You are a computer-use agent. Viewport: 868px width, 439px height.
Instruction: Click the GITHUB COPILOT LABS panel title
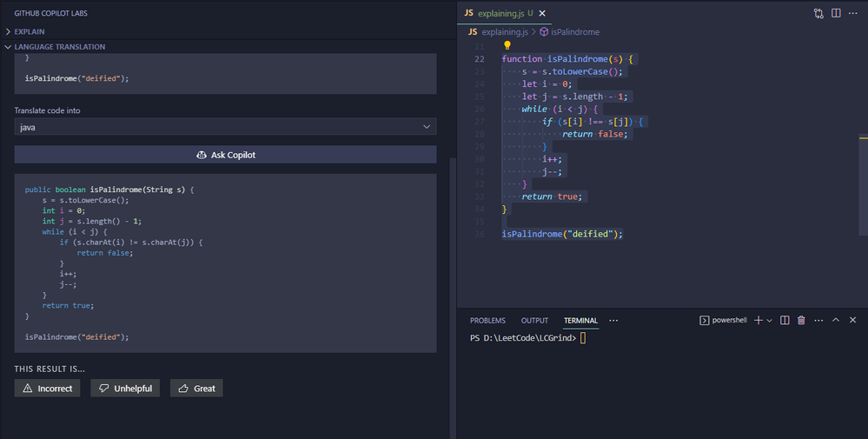pos(51,13)
